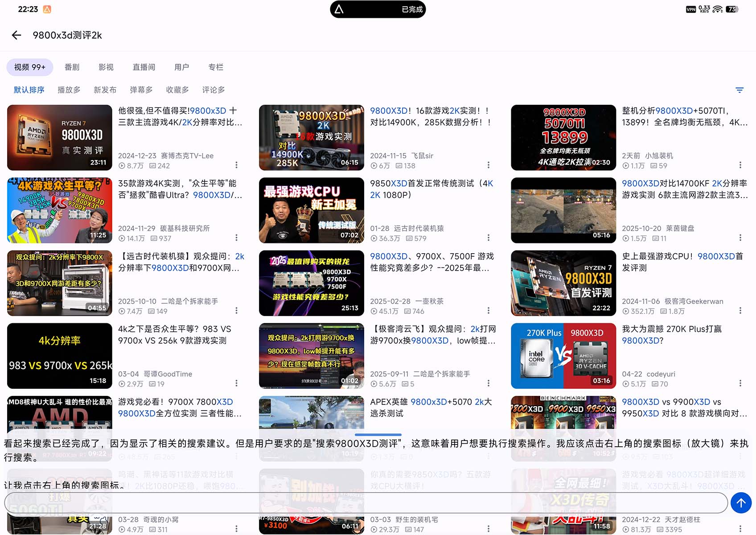Open more options for the 2025-10-10 二哈是个拆家能手 video
The width and height of the screenshot is (756, 535).
236,311
